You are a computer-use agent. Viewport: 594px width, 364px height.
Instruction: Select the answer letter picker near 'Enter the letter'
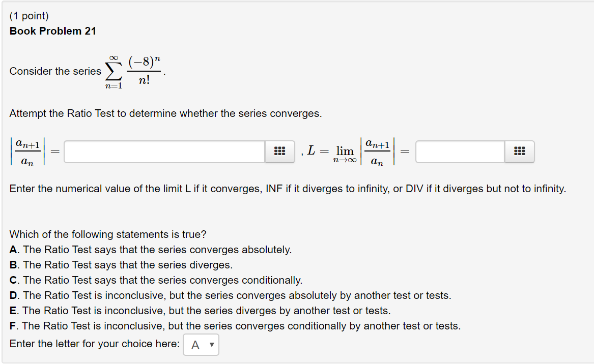click(201, 344)
